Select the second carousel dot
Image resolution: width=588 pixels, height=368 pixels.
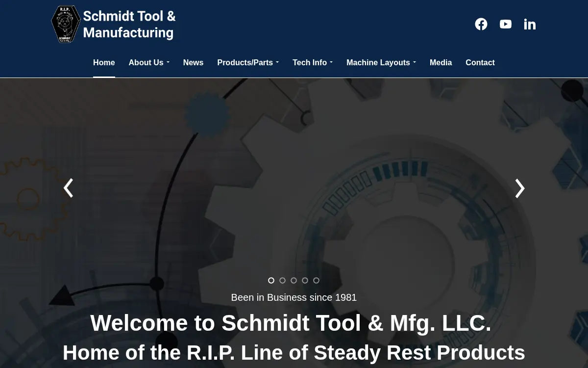282,280
